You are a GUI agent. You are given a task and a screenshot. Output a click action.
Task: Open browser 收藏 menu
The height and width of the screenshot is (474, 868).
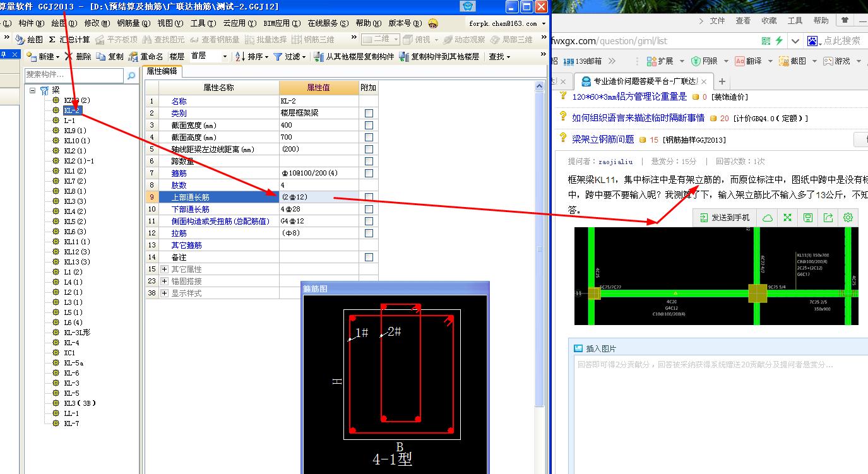[769, 21]
